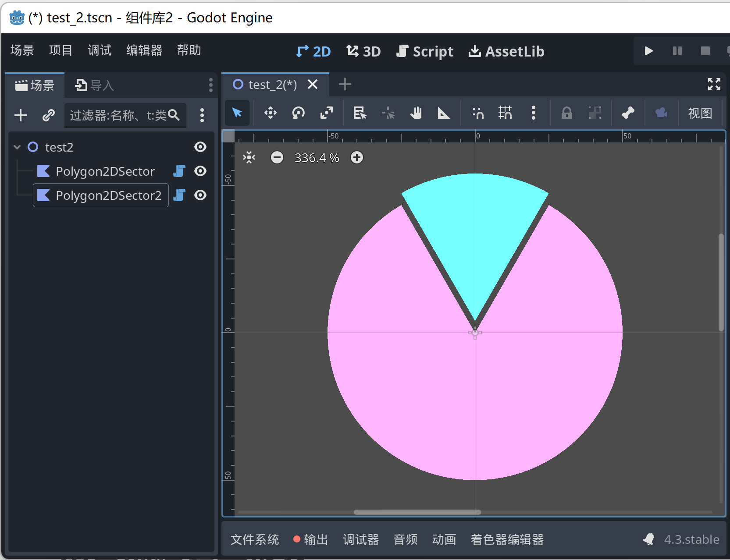The width and height of the screenshot is (730, 560).
Task: Open script attached to Polygon2DSector2
Action: point(179,195)
